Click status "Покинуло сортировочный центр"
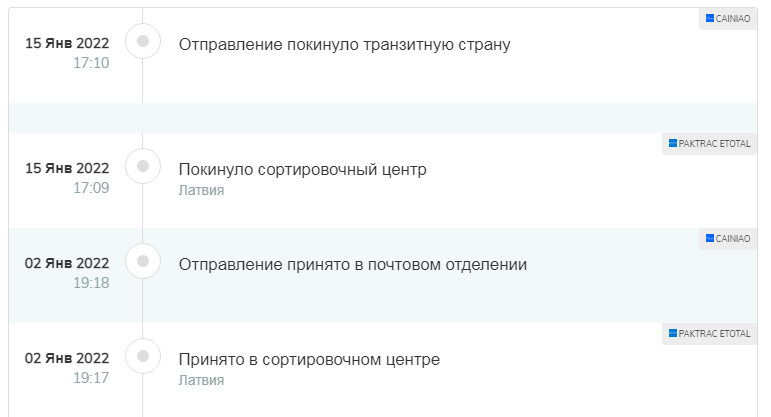The image size is (771, 417). (302, 169)
